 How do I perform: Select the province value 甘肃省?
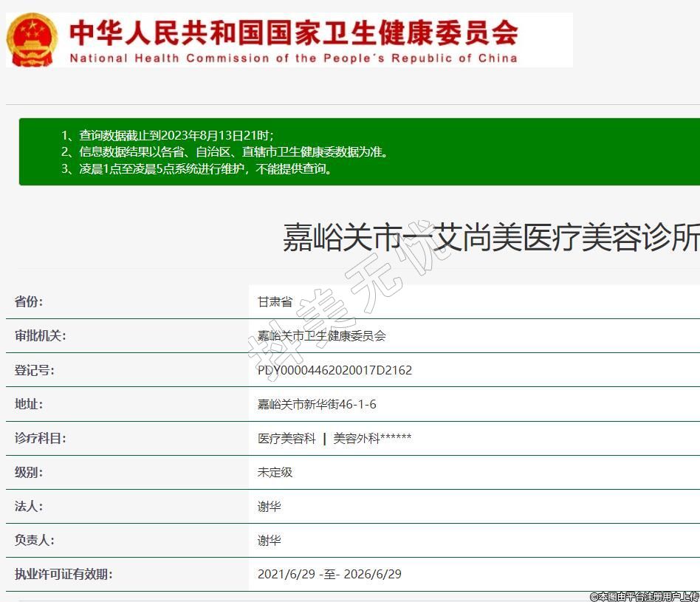coord(275,302)
